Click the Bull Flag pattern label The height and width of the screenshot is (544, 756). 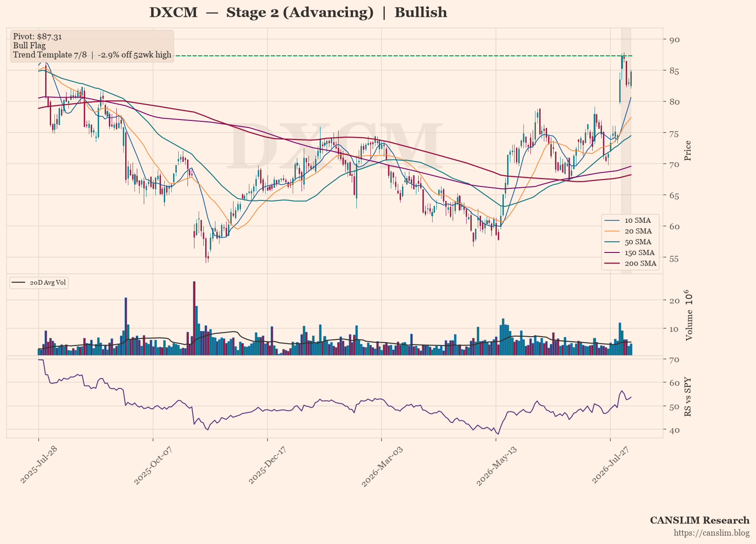[29, 46]
